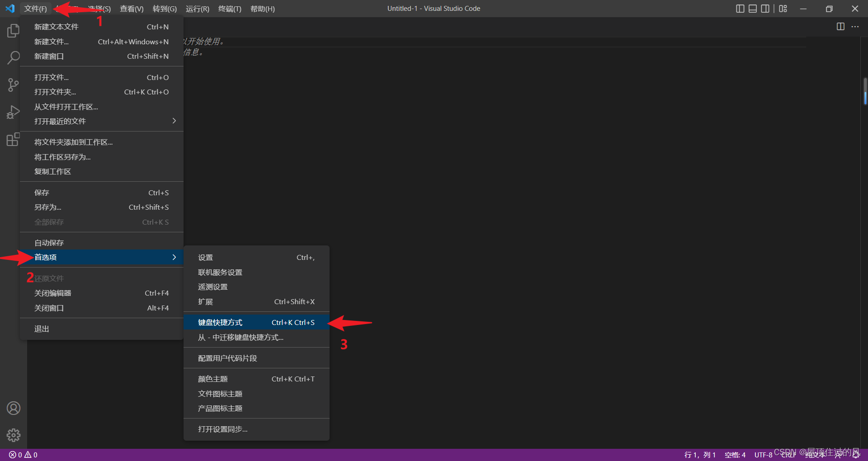Select 将工作区另存为... entry
The height and width of the screenshot is (461, 868).
102,157
